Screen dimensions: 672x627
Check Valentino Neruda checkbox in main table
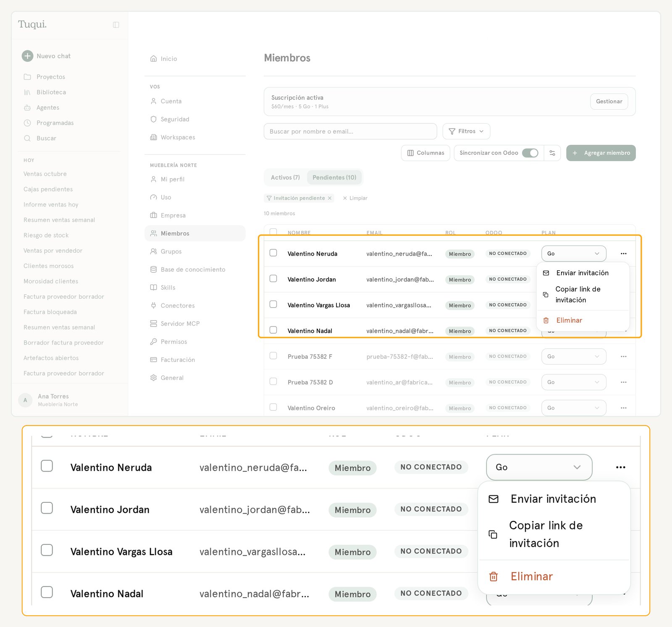click(273, 253)
